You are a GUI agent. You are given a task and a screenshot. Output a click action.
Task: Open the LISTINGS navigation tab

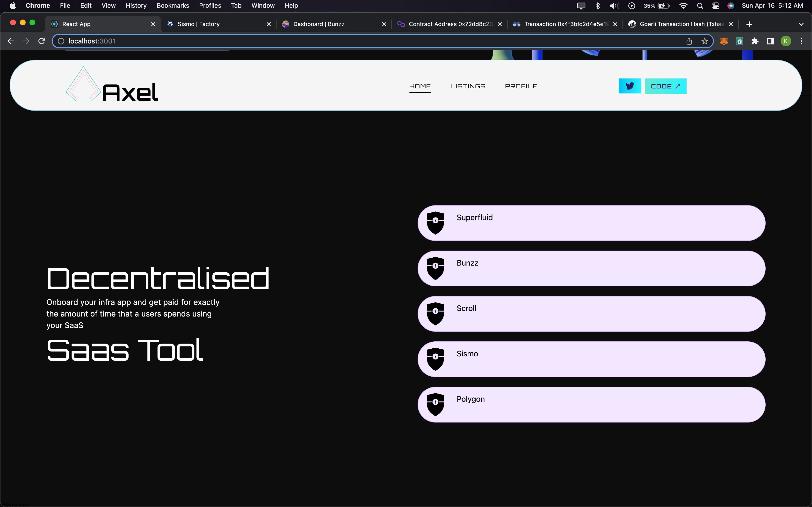[x=468, y=86]
